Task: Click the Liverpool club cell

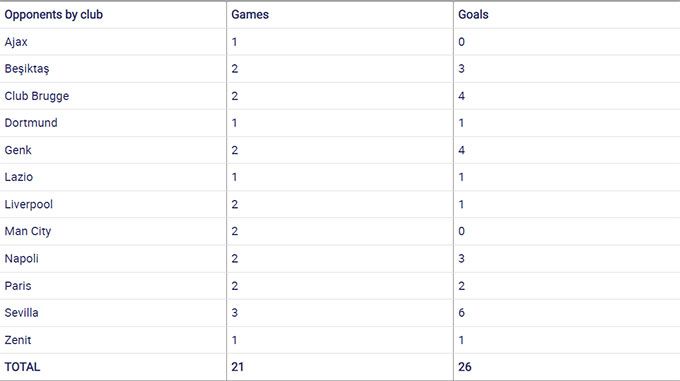Action: (x=29, y=205)
